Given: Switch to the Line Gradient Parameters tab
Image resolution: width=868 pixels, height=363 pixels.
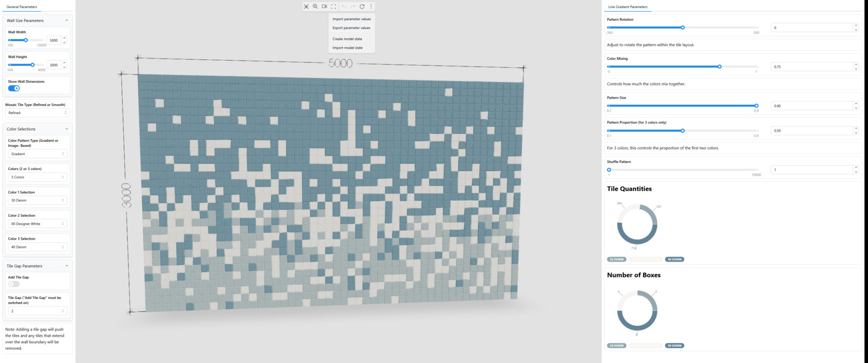Looking at the screenshot, I should coord(627,7).
